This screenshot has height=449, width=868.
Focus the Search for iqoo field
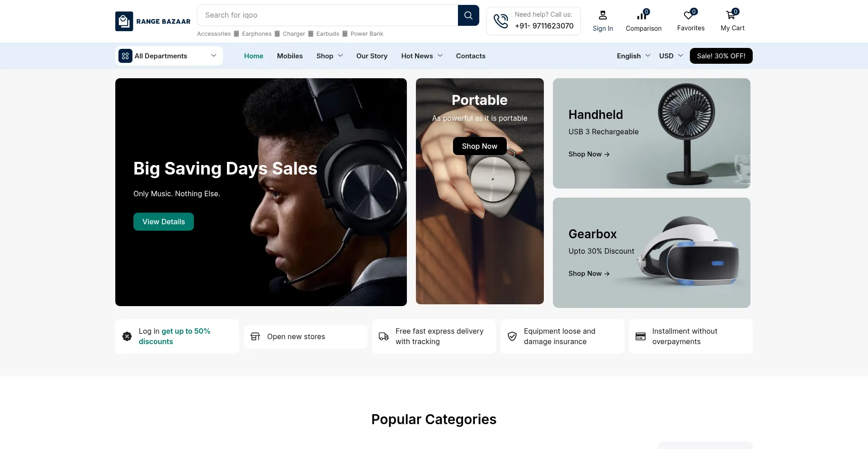pos(327,15)
